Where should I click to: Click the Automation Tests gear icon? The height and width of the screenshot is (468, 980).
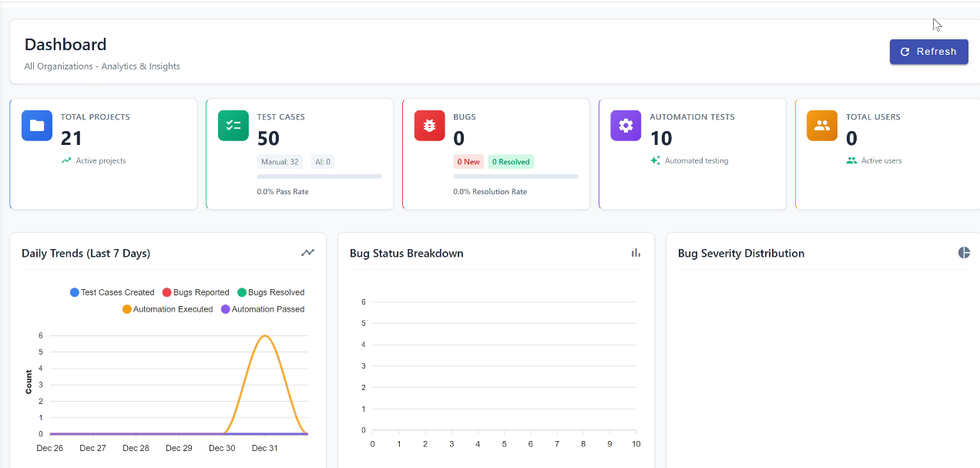[625, 125]
